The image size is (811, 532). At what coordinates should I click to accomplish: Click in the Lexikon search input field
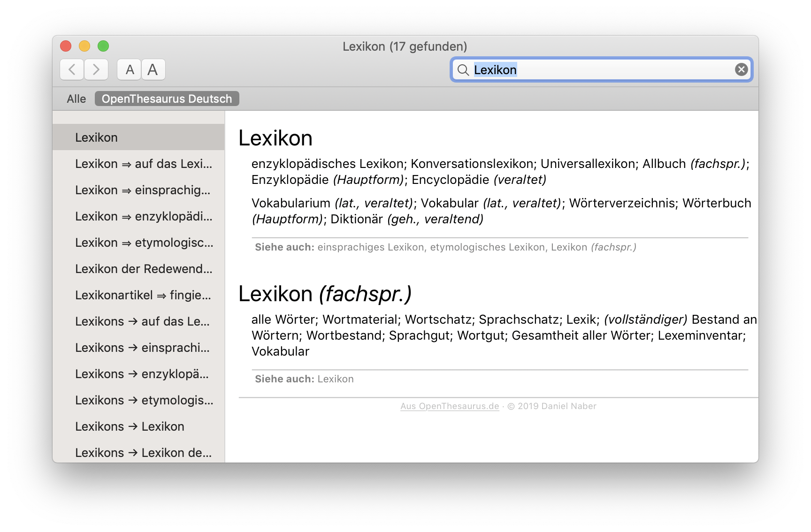[x=601, y=70]
